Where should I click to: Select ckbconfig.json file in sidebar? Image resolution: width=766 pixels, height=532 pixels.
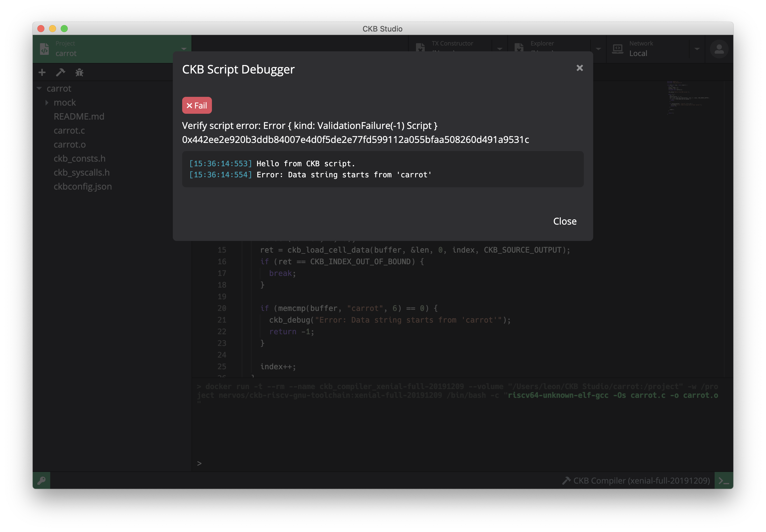[x=82, y=187]
